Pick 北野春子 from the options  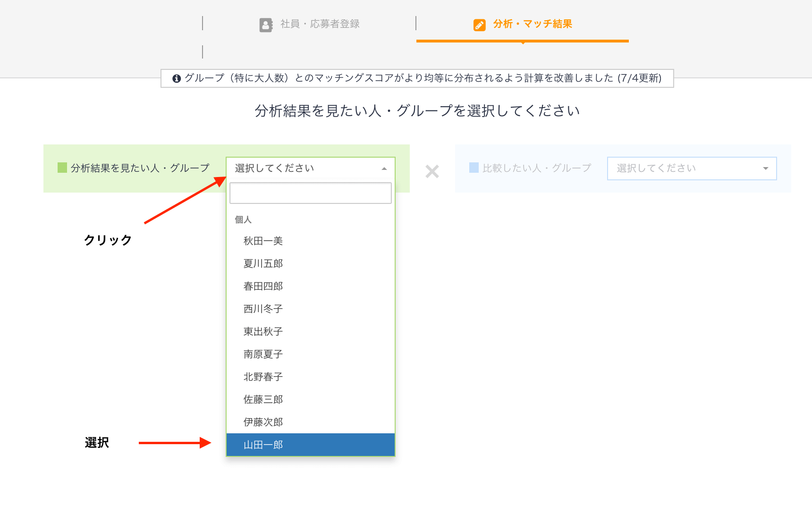263,377
